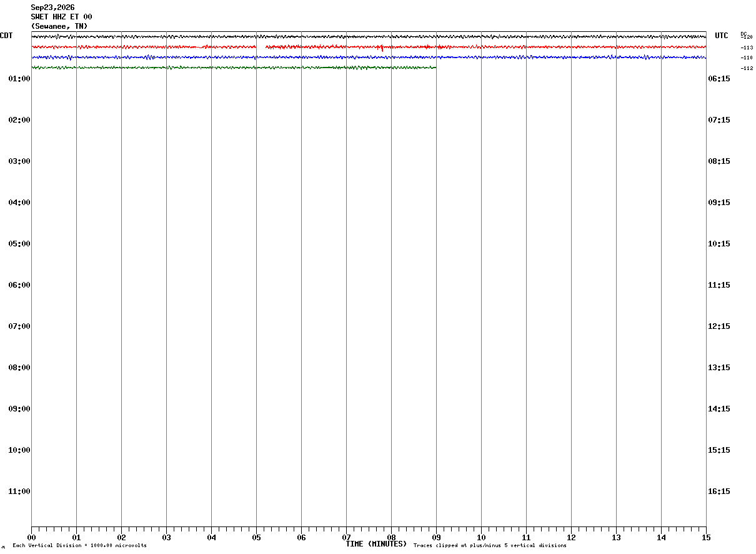756x554 pixels.
Task: Select the 01:00 CDT row label
Action: point(19,79)
